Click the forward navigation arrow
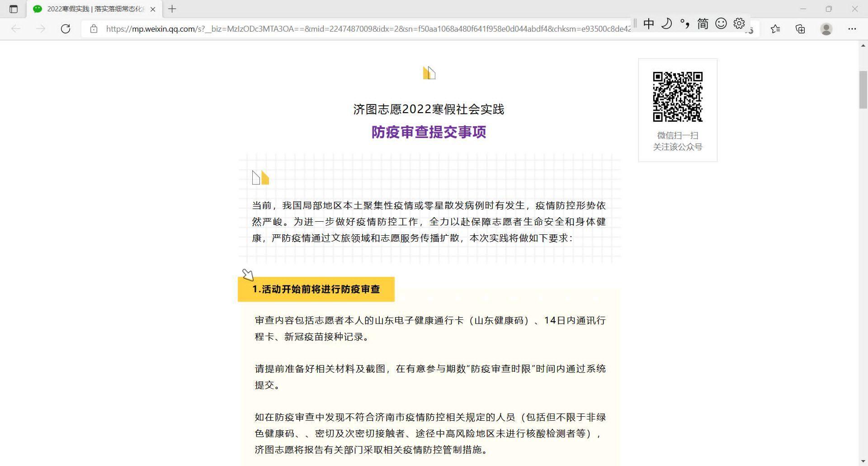 coord(41,29)
